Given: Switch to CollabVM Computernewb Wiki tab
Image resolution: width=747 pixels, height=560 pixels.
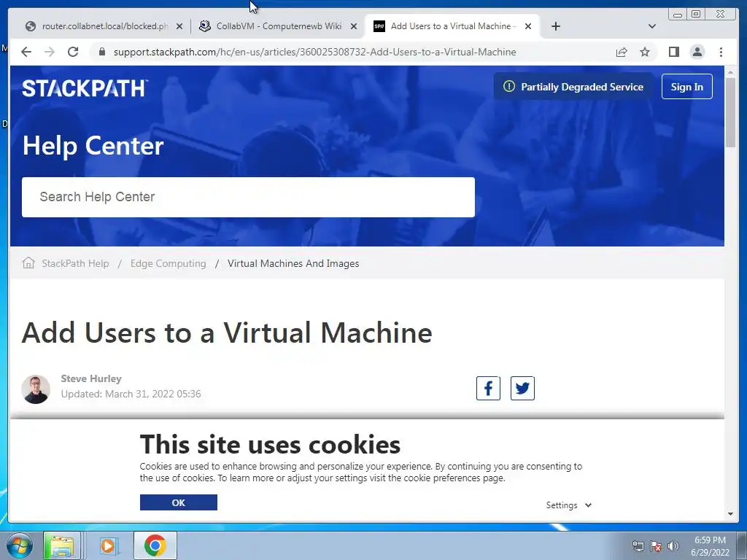Looking at the screenshot, I should pyautogui.click(x=279, y=26).
